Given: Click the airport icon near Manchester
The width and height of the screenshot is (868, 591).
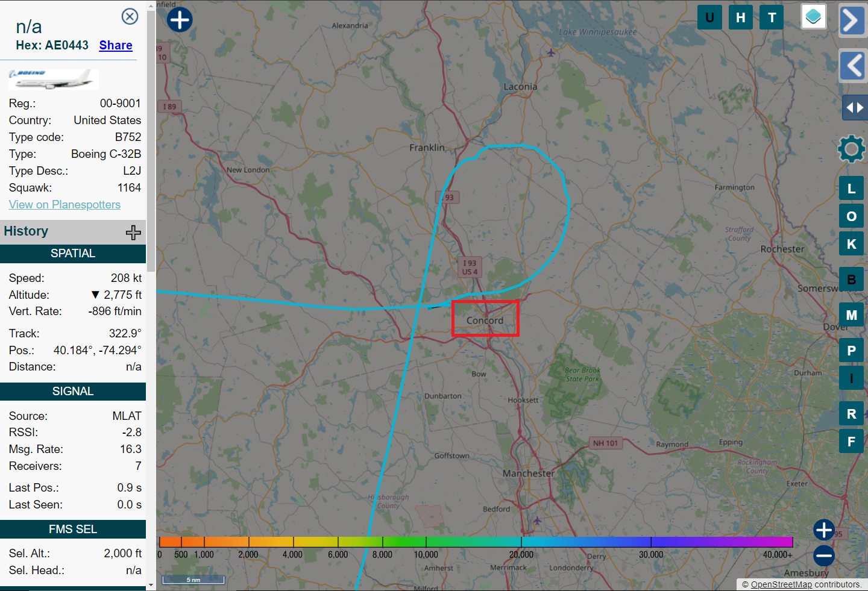Looking at the screenshot, I should point(537,521).
